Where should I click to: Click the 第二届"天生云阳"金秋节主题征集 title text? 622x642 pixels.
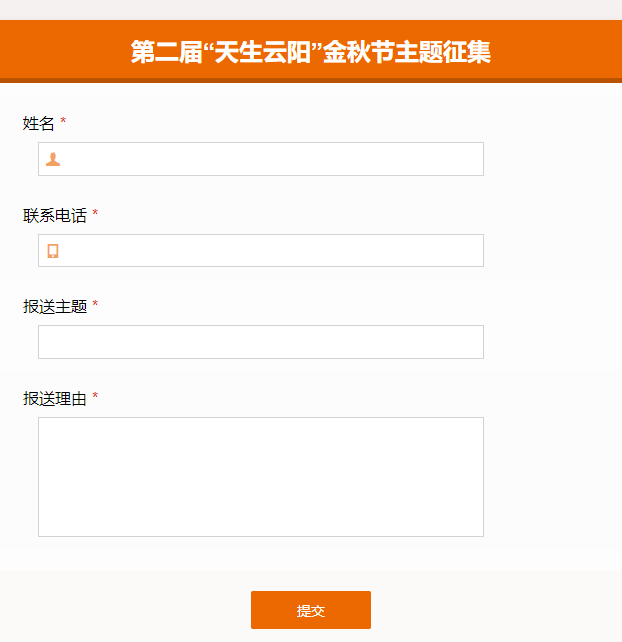[x=310, y=52]
